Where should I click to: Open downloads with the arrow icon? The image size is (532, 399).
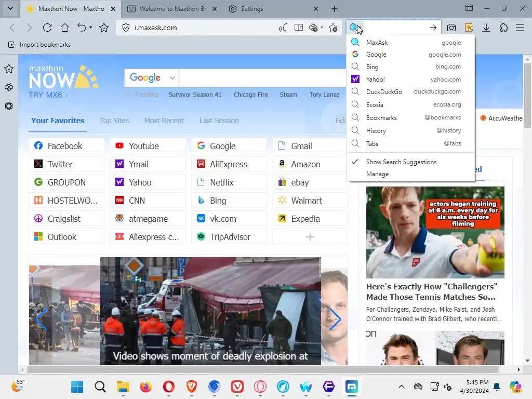pos(486,28)
